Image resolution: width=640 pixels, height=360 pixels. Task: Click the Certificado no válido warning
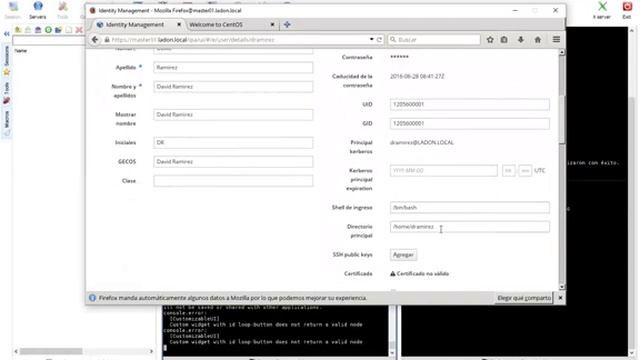click(419, 273)
